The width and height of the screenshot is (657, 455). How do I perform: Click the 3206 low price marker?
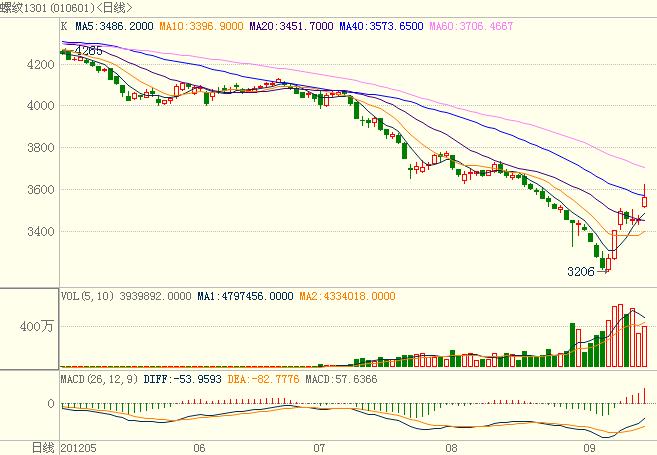[581, 271]
